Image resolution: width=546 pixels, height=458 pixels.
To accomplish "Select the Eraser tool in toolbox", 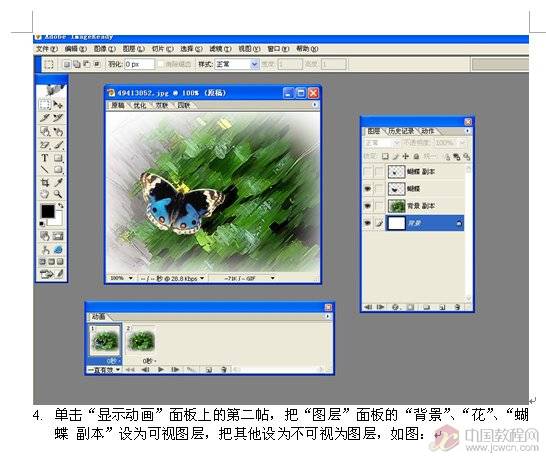I will [x=45, y=144].
